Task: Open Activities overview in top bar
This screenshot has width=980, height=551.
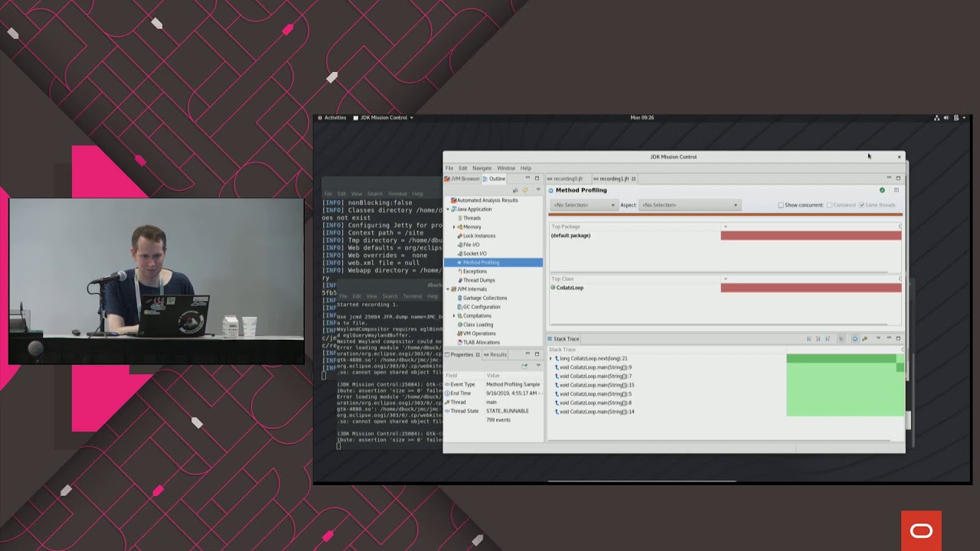Action: (x=332, y=118)
